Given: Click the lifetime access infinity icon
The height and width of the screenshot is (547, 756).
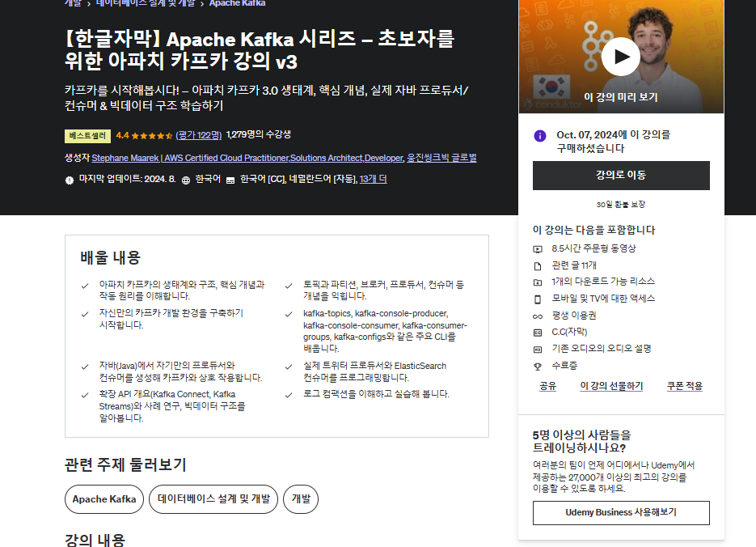Looking at the screenshot, I should (538, 316).
